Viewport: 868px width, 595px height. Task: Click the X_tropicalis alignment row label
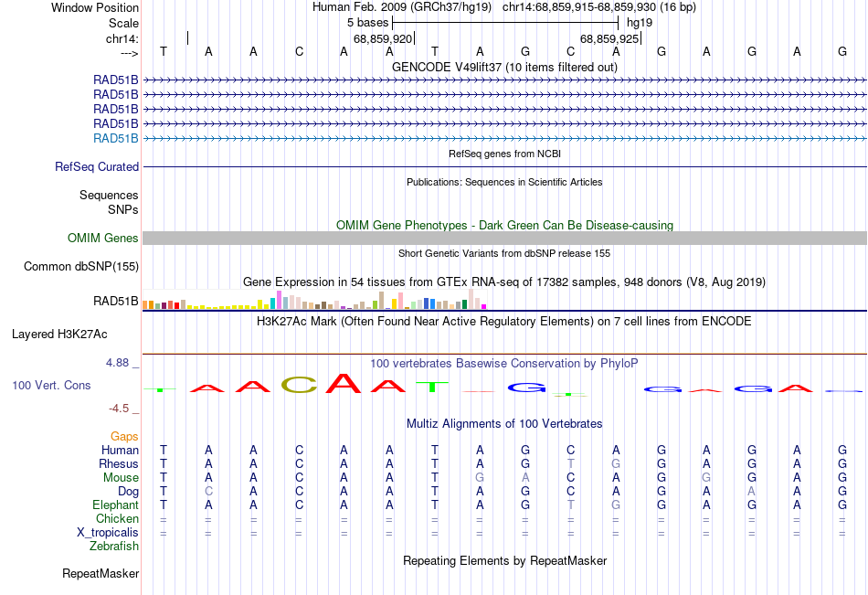[x=108, y=533]
